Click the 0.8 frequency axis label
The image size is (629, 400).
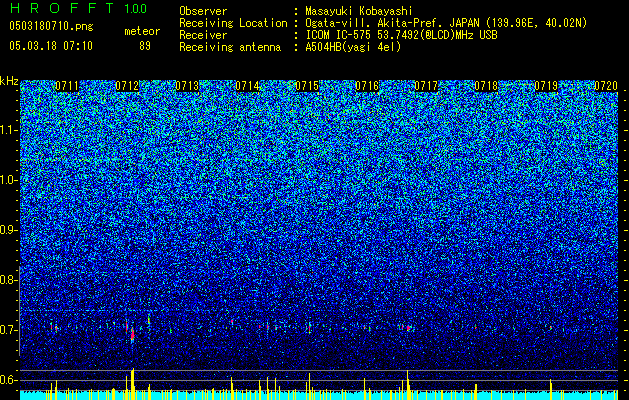(x=7, y=280)
